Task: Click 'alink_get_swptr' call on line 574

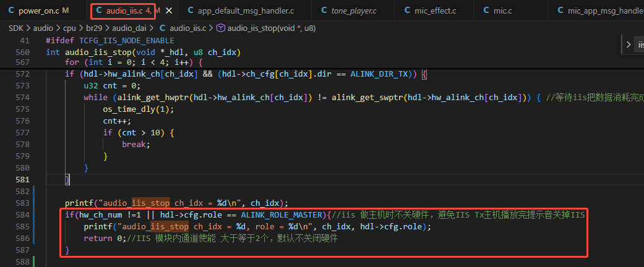Action: 367,97
